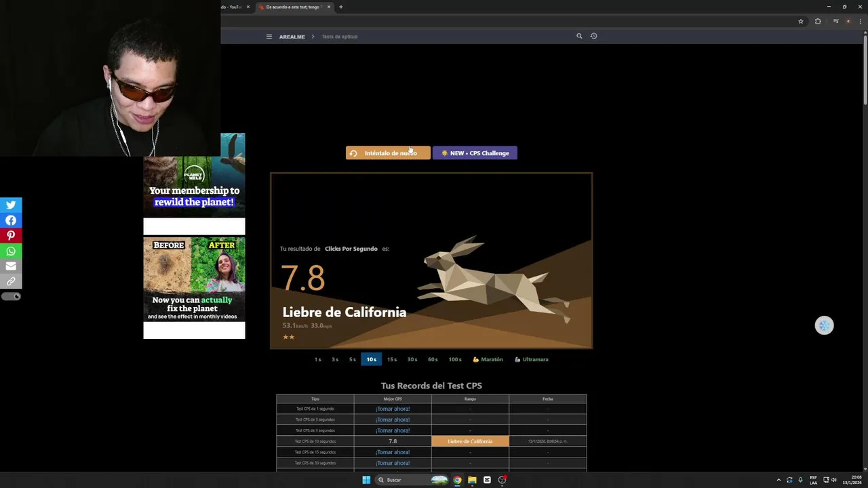The image size is (868, 488).
Task: Share the result on Twitter
Action: point(11,205)
